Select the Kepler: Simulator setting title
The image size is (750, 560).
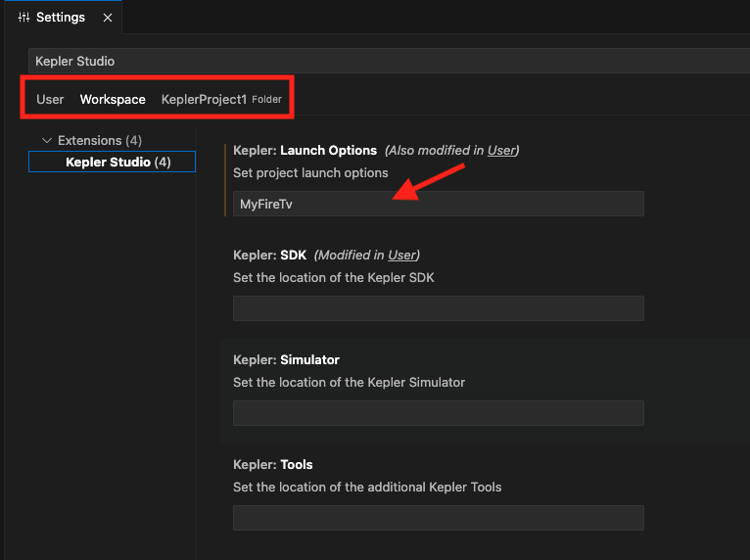(x=286, y=360)
